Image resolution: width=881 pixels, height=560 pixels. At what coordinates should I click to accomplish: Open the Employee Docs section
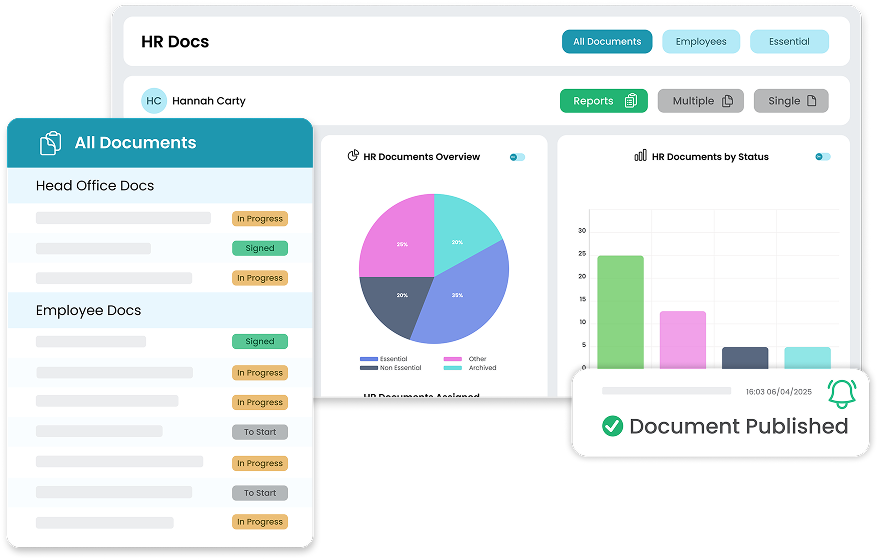[x=160, y=311]
